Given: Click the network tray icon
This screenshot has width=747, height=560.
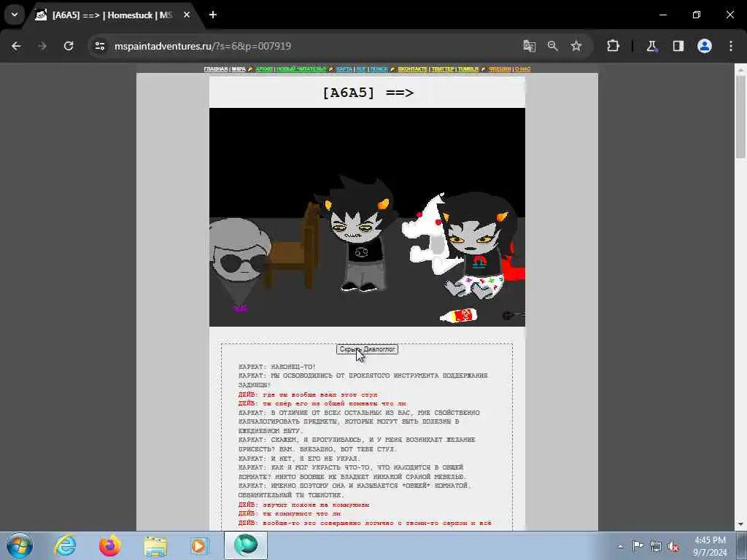Looking at the screenshot, I should (656, 546).
